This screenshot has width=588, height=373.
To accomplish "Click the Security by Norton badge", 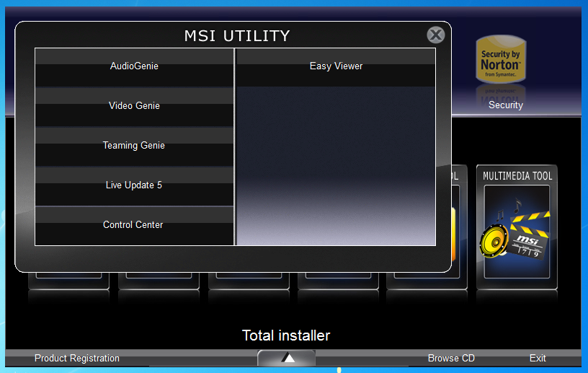I will tap(501, 59).
